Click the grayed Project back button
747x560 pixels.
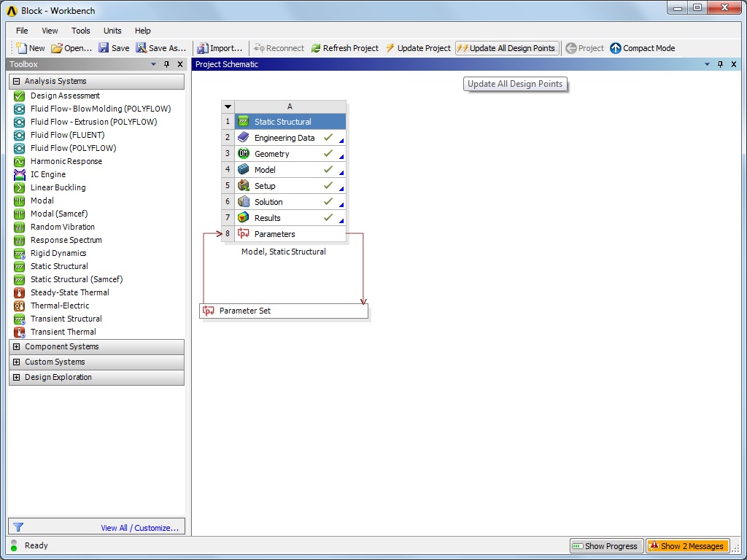[x=584, y=48]
